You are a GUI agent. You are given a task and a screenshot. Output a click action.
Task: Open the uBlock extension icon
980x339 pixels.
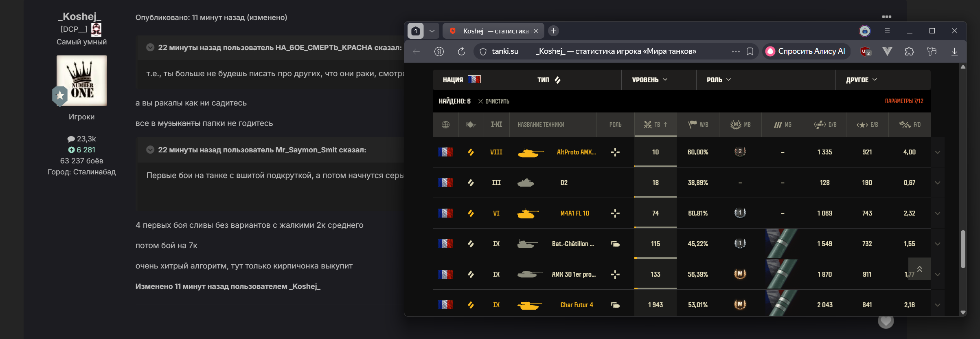pyautogui.click(x=865, y=51)
